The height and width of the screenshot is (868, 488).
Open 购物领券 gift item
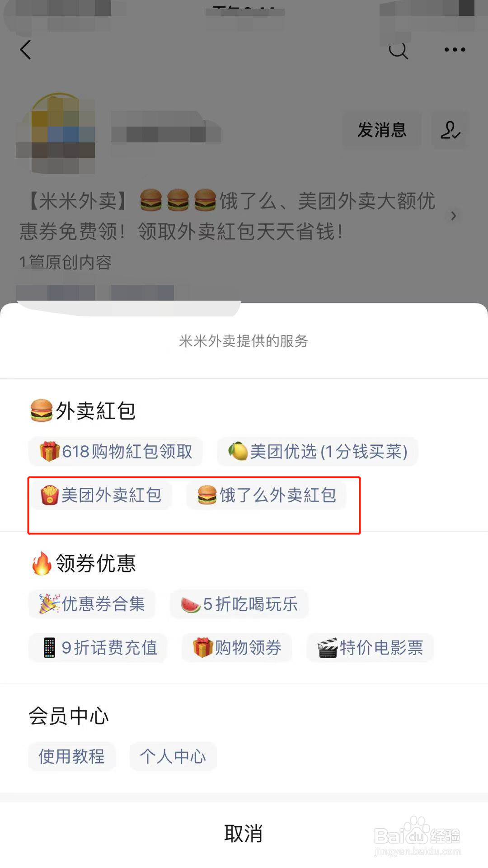237,648
